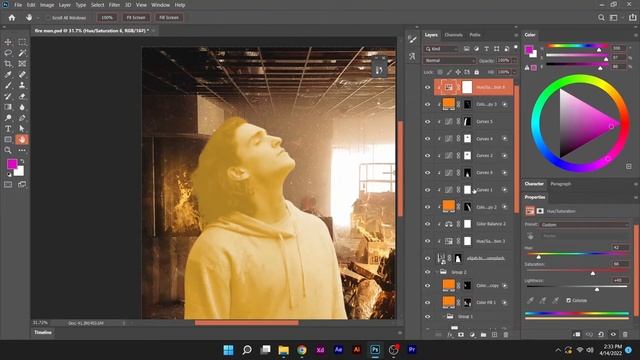Select the Lasso tool
The image size is (640, 360).
(x=8, y=53)
